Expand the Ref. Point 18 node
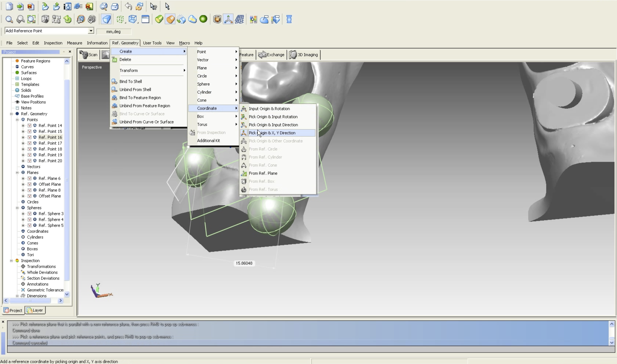Screen dimensions: 617x364 point(23,149)
